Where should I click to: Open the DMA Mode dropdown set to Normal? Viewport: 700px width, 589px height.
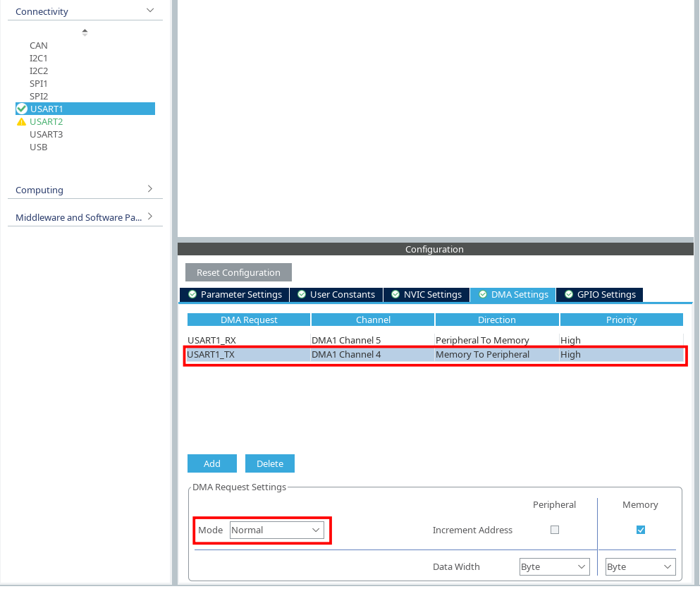[x=276, y=530]
